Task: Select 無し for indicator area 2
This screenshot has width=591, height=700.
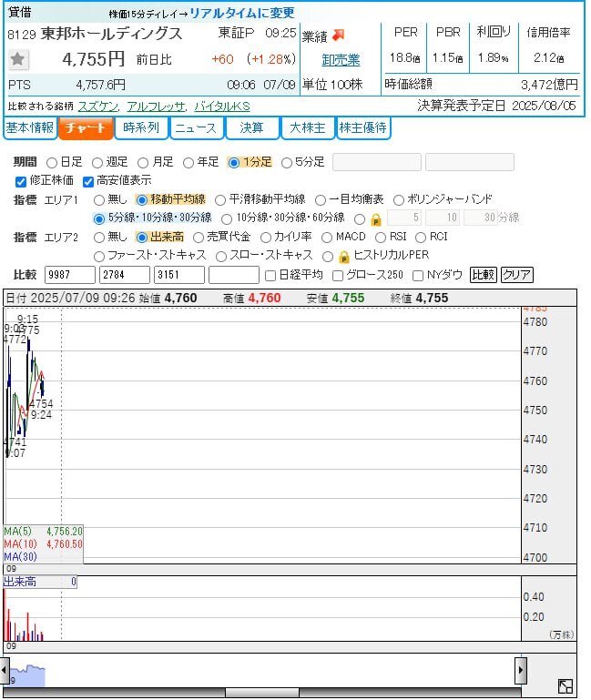Action: (x=99, y=238)
